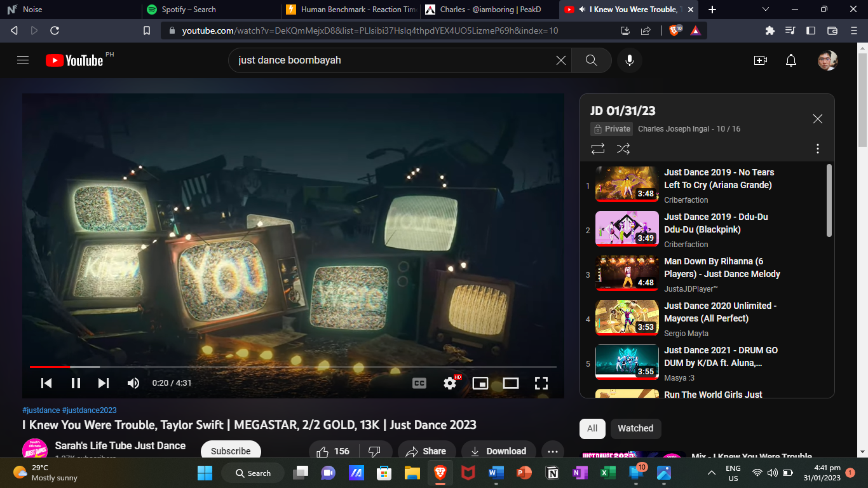Click the magnifier search button
The width and height of the screenshot is (868, 488).
coord(591,60)
